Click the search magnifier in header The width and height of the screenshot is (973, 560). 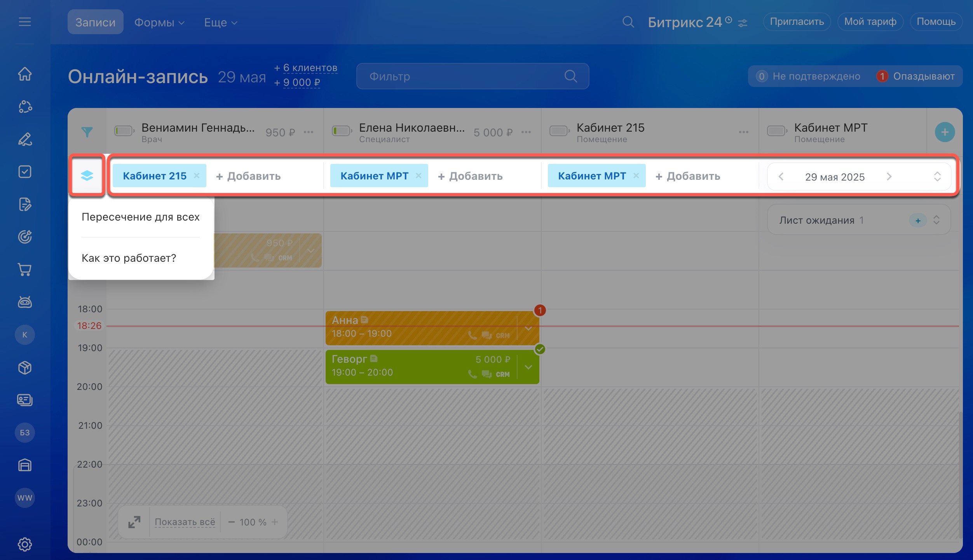[628, 22]
